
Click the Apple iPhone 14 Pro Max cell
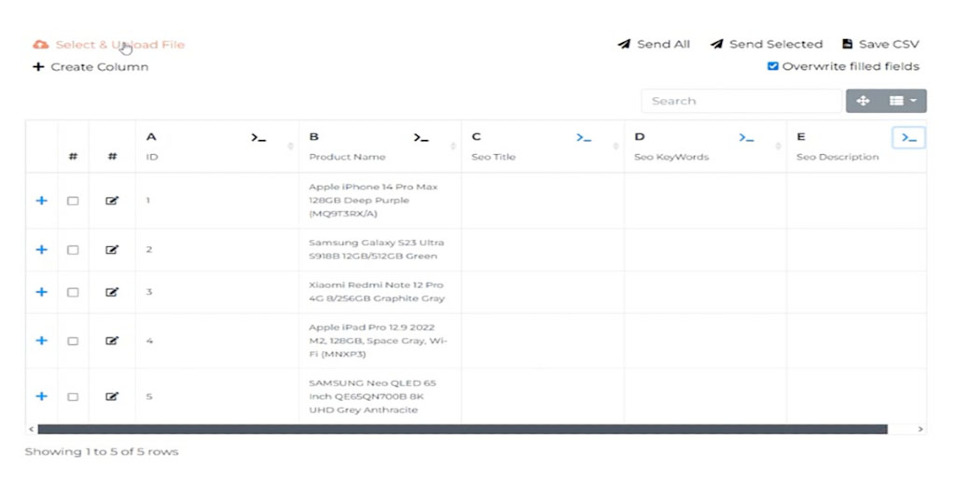[380, 200]
